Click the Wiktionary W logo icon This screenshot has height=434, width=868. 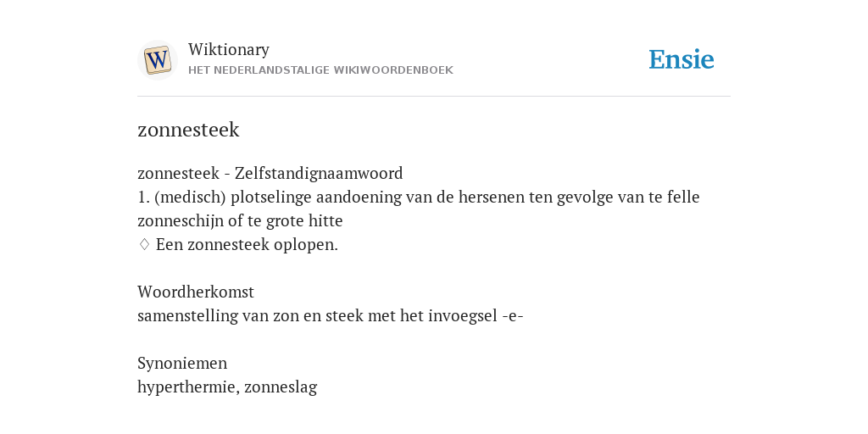[157, 60]
